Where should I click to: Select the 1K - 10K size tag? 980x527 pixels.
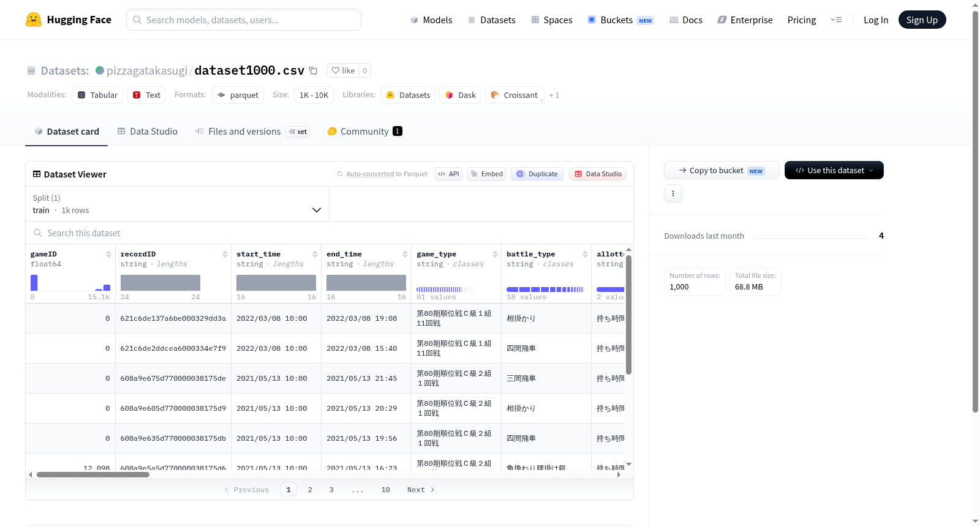click(314, 95)
